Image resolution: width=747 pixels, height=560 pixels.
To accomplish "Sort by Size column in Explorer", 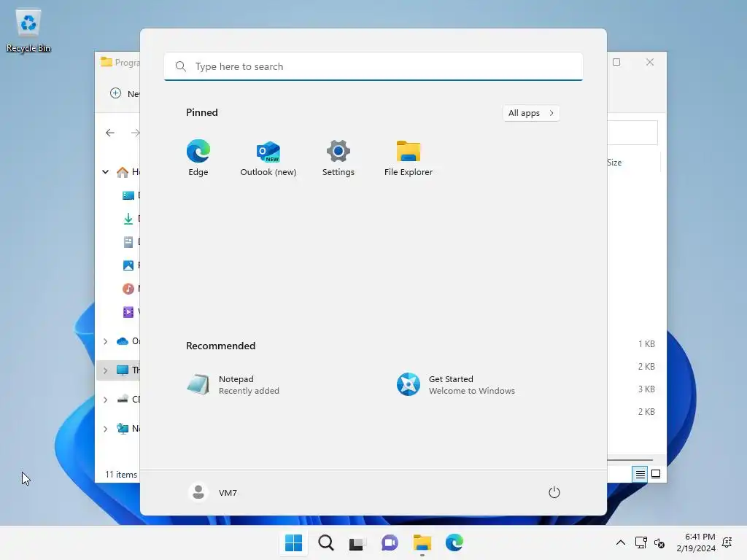I will pos(614,163).
